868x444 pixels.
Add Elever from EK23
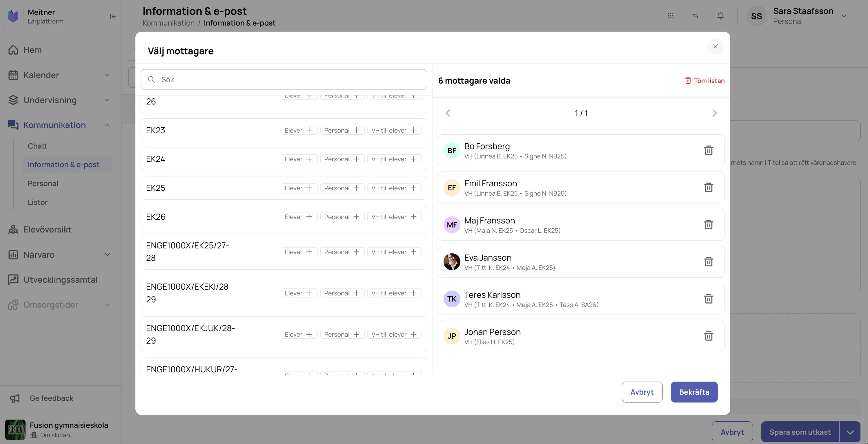tap(299, 130)
